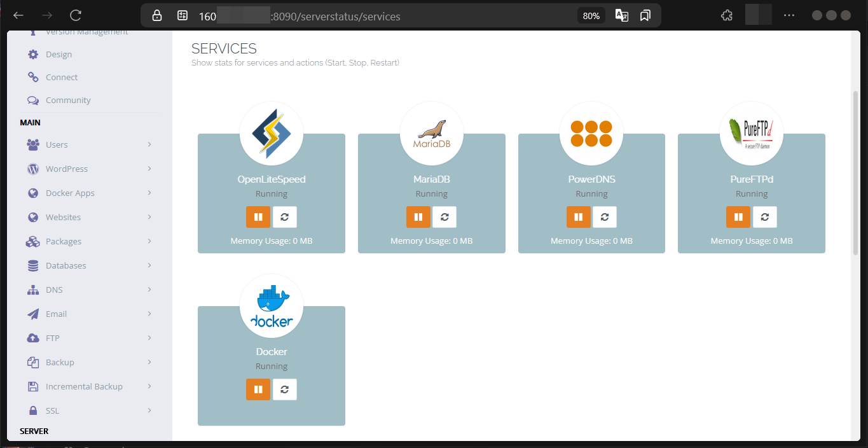Click the Packages cubes icon
The image size is (868, 448).
pyautogui.click(x=33, y=241)
